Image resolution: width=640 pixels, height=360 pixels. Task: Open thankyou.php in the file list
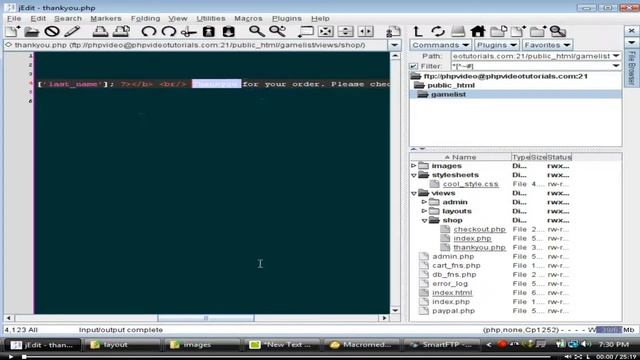pyautogui.click(x=479, y=247)
